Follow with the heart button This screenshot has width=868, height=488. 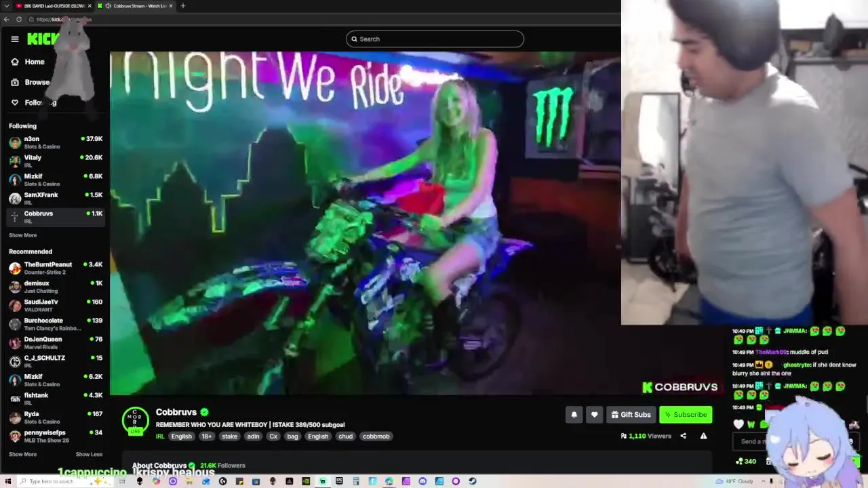point(594,415)
